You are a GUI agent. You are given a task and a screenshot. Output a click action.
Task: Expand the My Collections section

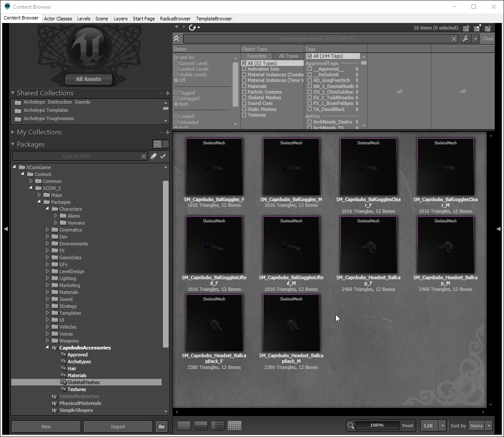(x=13, y=132)
